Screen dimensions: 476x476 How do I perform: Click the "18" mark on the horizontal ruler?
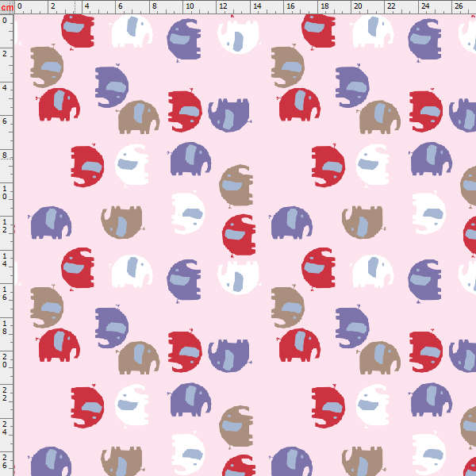point(324,6)
